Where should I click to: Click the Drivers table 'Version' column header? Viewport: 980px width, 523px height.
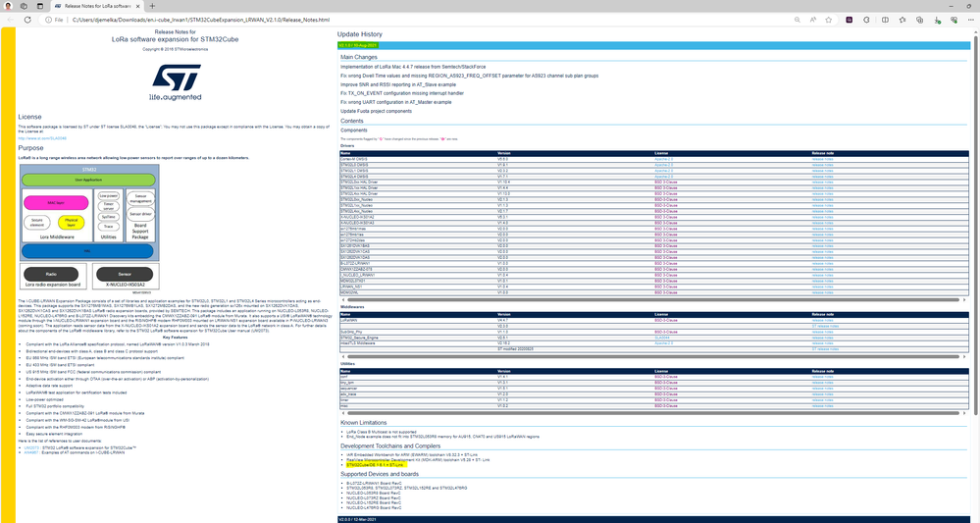[x=504, y=153]
